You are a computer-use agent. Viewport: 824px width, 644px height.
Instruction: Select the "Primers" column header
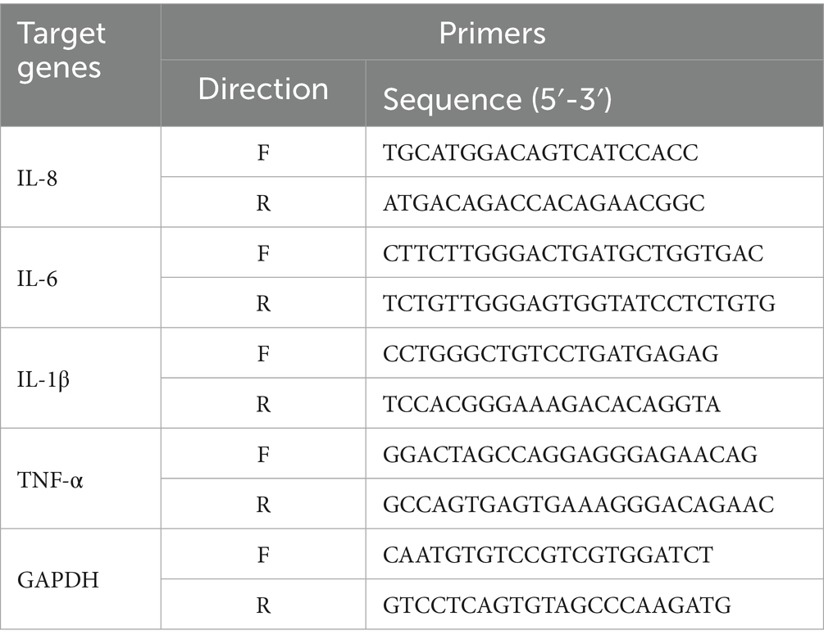[492, 34]
